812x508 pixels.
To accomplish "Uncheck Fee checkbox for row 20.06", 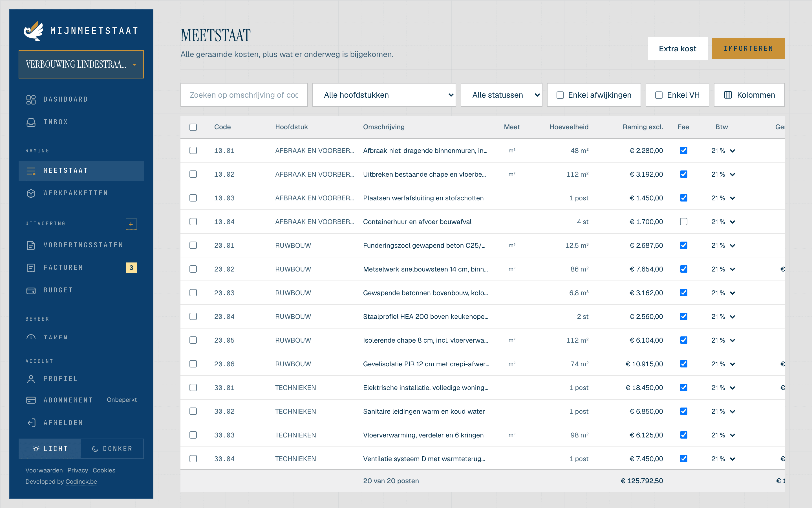I will 683,364.
